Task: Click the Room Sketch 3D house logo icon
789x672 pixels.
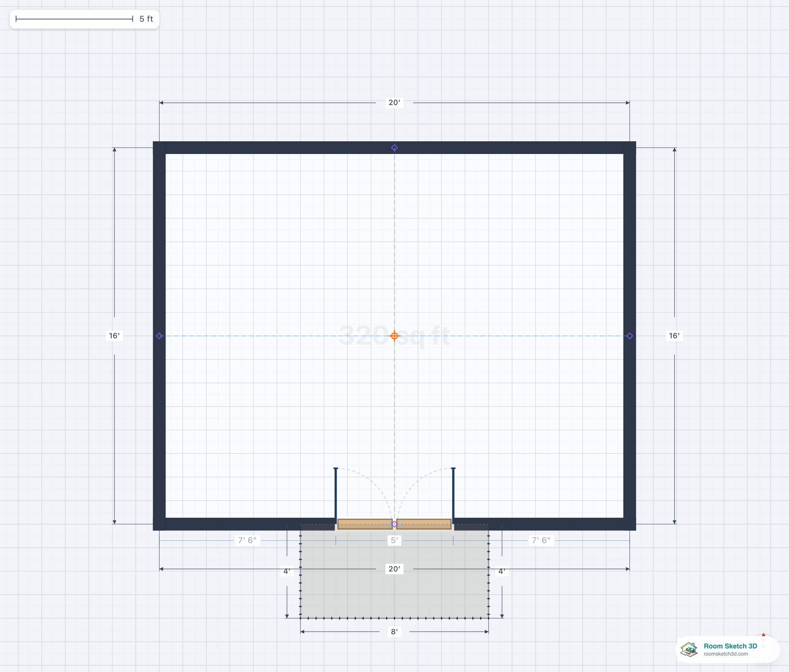Action: [689, 650]
